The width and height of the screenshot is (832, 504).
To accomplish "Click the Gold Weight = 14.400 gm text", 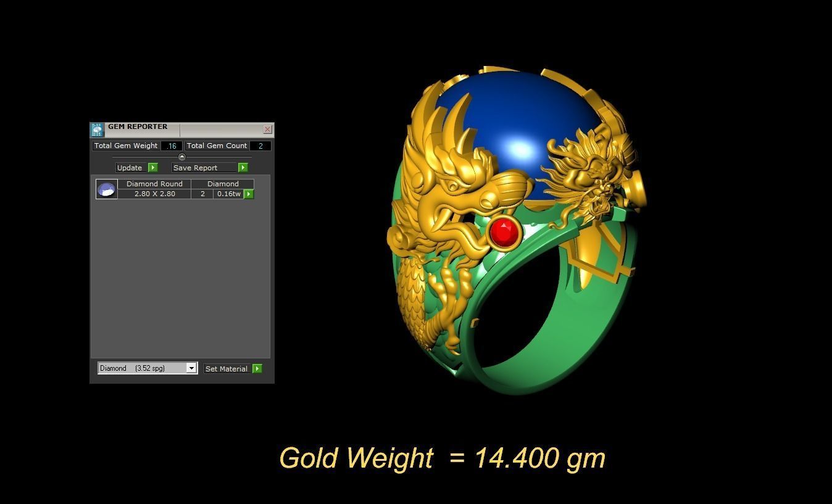I will (x=442, y=458).
